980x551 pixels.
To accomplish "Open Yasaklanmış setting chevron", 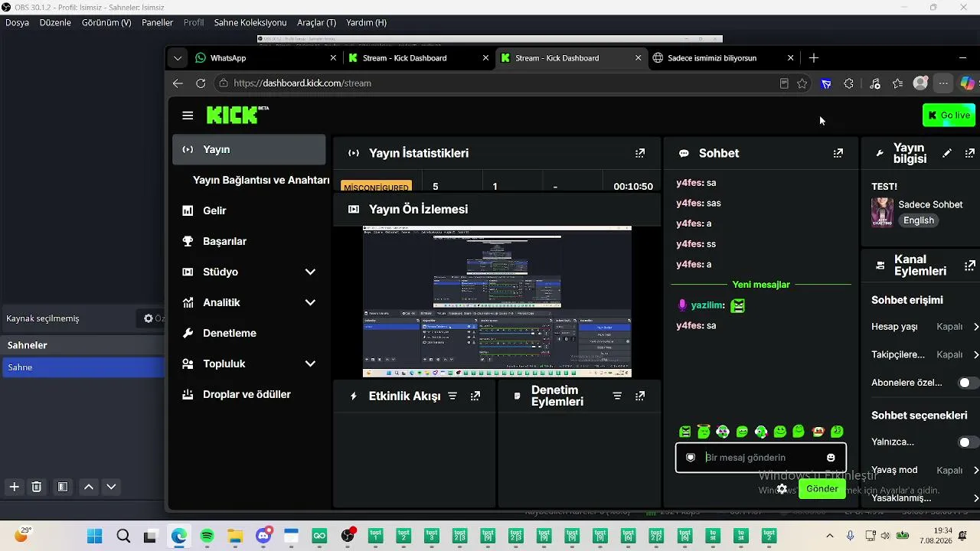I will (x=975, y=499).
